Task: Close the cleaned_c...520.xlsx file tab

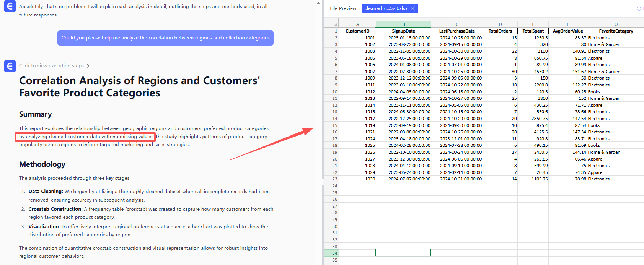Action: 413,8
